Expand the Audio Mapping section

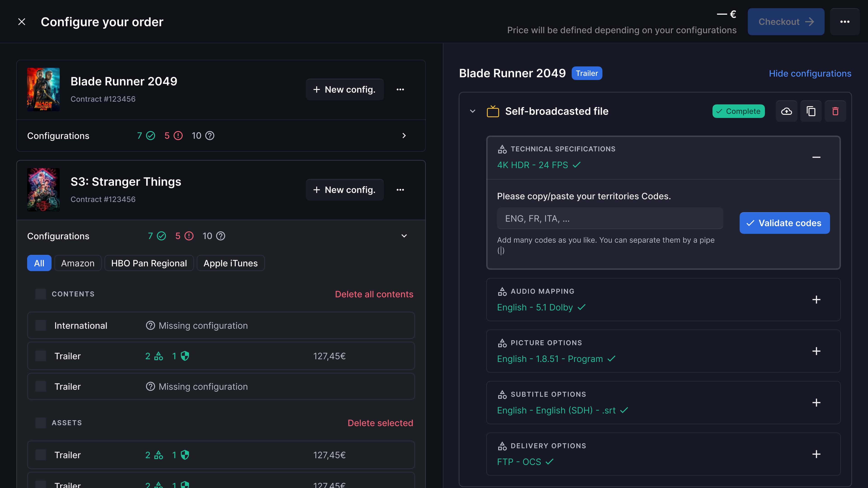[x=816, y=300]
